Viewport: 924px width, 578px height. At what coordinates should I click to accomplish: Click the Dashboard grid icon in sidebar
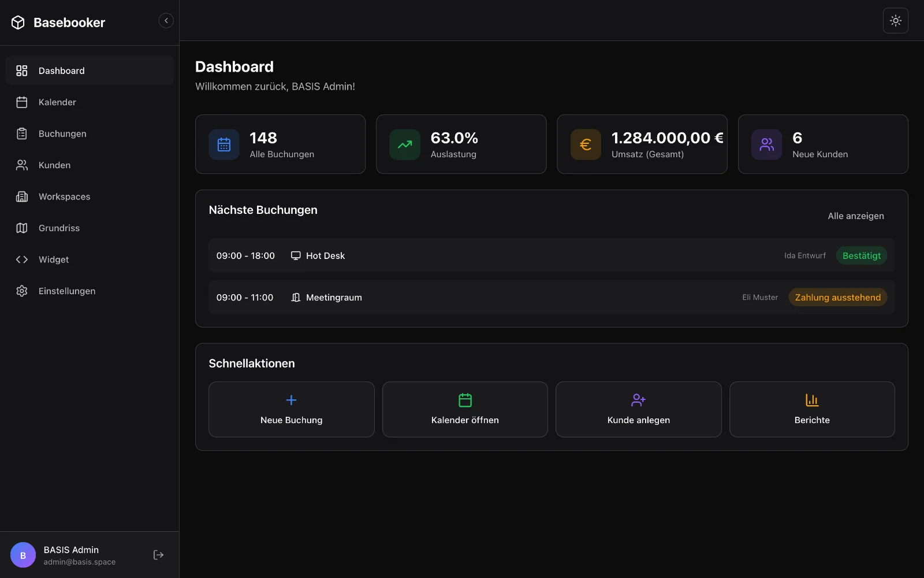[22, 71]
